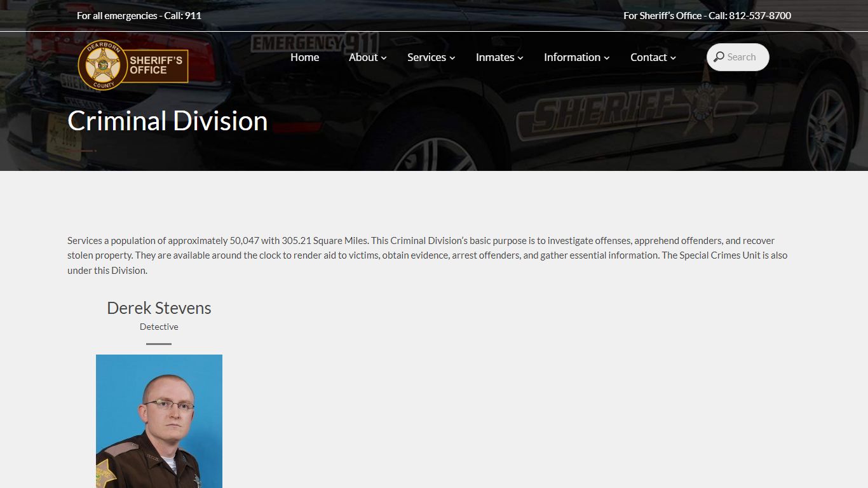
Task: Click the Sheriff's Office phone number 812-537-8700
Action: (759, 16)
